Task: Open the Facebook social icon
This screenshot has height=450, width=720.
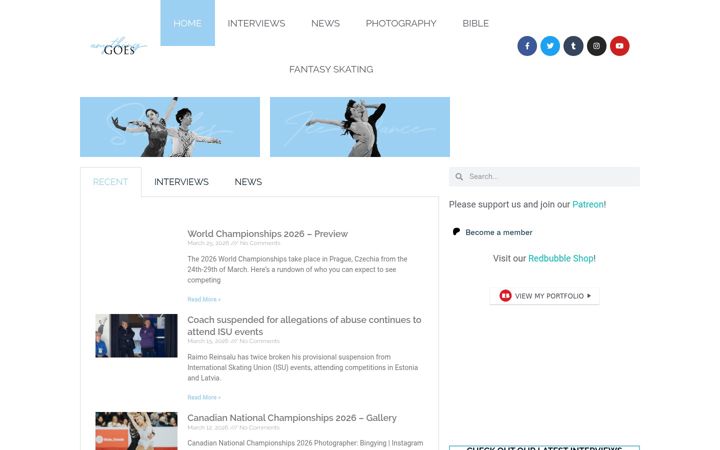Action: click(x=527, y=46)
